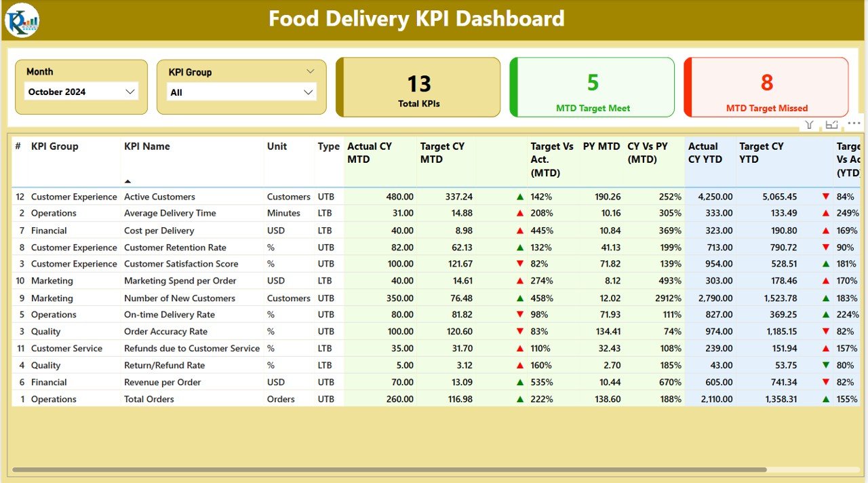Click the MTD Target Missed card

766,88
